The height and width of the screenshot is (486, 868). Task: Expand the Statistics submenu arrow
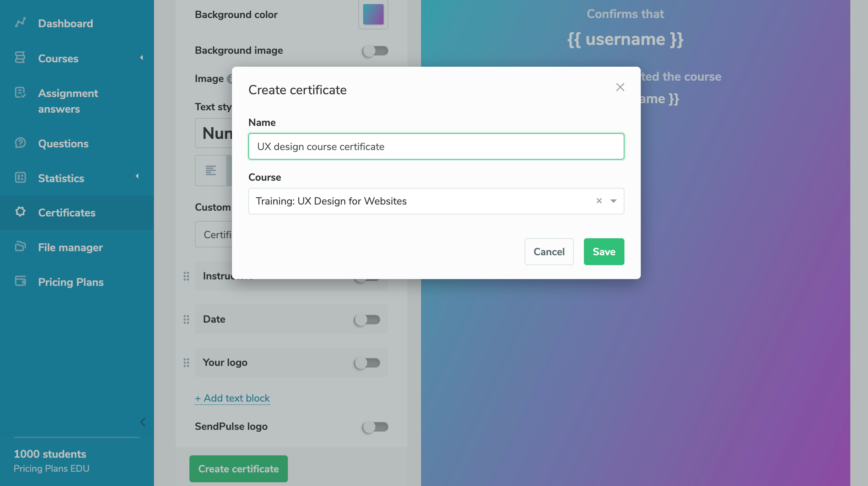click(x=137, y=176)
